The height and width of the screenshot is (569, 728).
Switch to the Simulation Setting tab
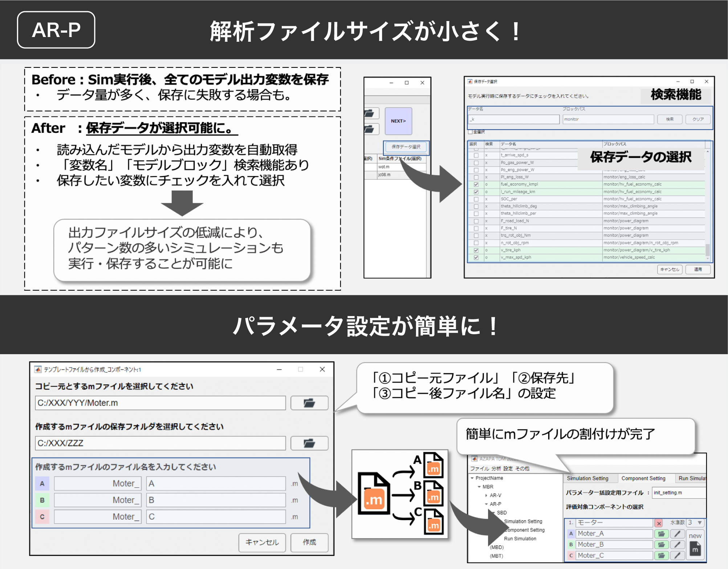[x=587, y=478]
